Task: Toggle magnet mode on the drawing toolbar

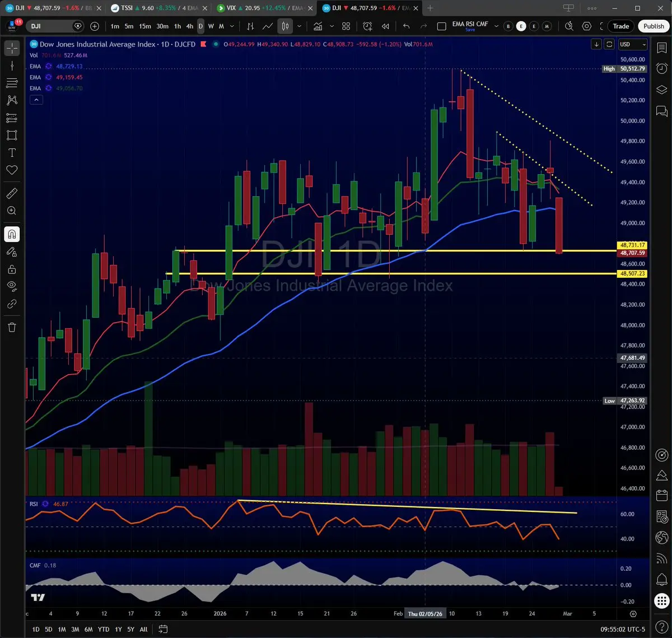Action: (x=12, y=234)
